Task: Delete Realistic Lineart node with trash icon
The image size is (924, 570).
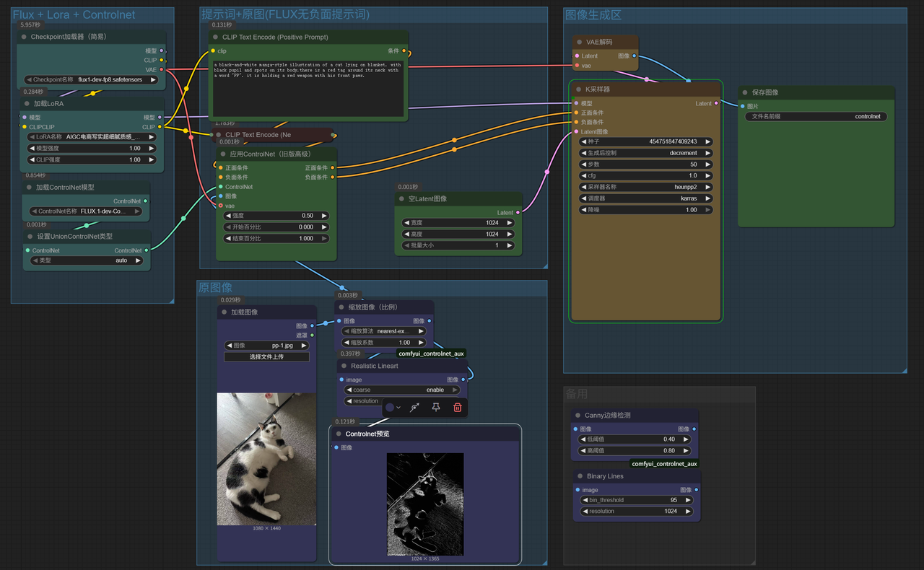Action: tap(457, 408)
